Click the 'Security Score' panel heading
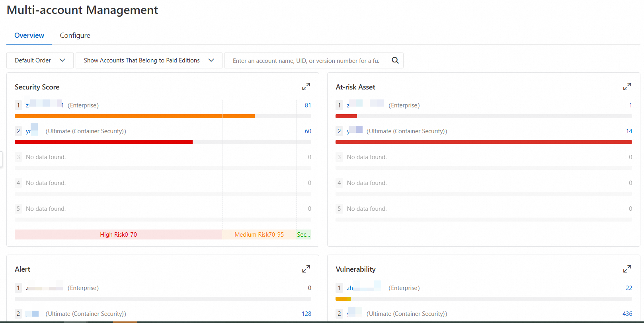This screenshot has height=323, width=644. [x=37, y=87]
